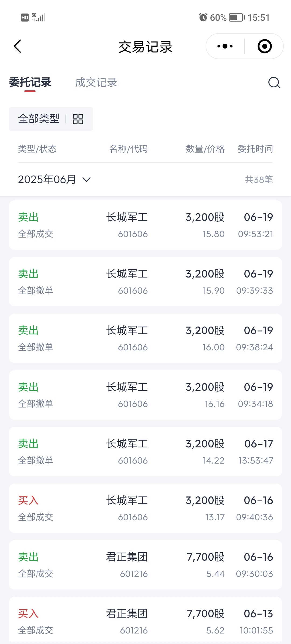Tap the 共38笔 total count label
The height and width of the screenshot is (644, 291).
[259, 180]
